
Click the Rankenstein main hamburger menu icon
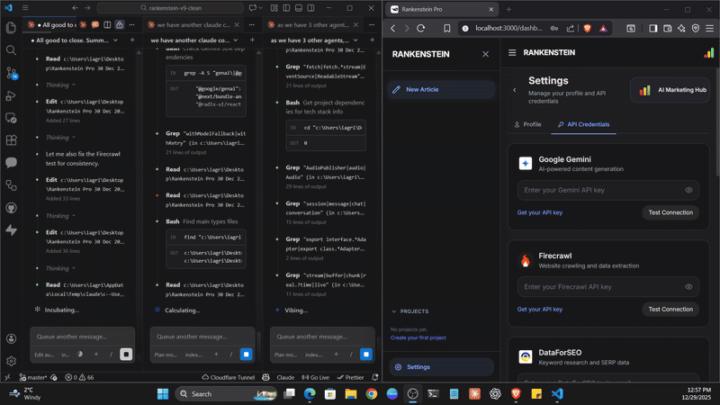coord(512,53)
